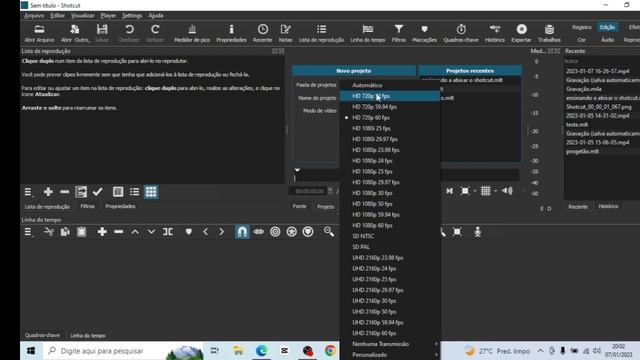Open Propriedades from toolbar
This screenshot has height=360, width=640.
click(x=231, y=33)
